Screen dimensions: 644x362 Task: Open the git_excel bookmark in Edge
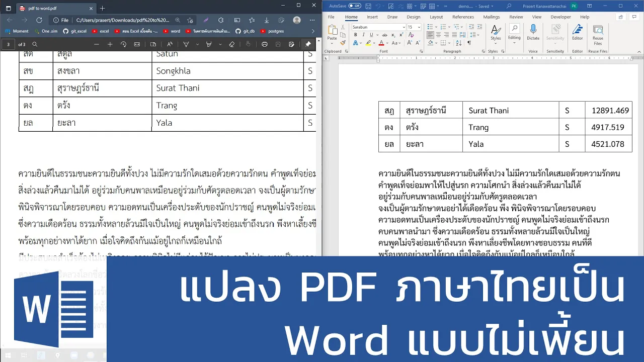(x=74, y=31)
